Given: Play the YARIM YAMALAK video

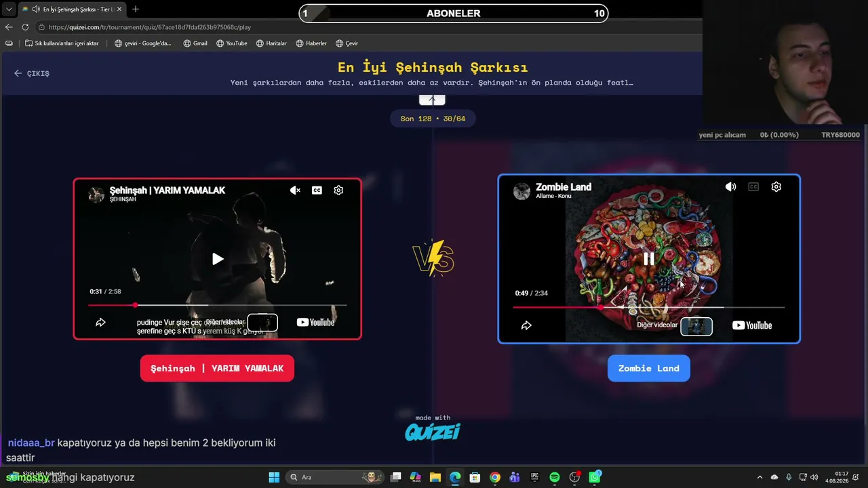Looking at the screenshot, I should click(x=218, y=258).
